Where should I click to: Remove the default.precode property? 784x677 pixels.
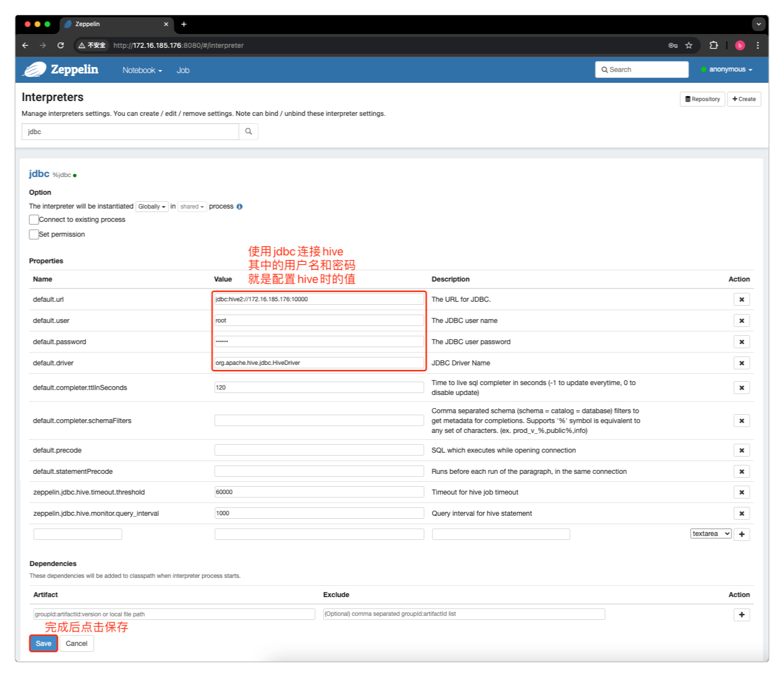742,450
